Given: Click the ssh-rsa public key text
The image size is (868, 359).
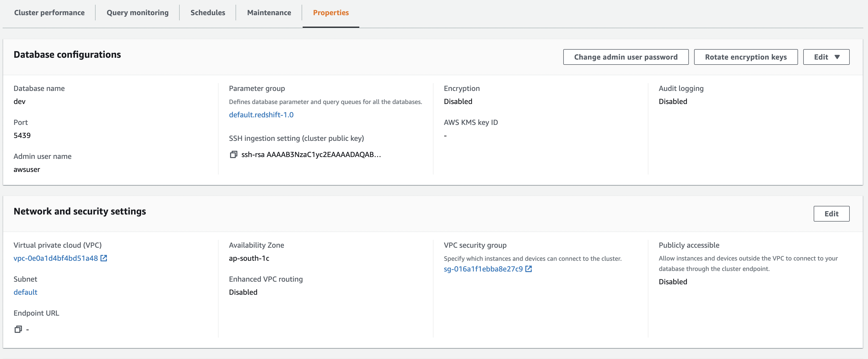Looking at the screenshot, I should tap(311, 155).
